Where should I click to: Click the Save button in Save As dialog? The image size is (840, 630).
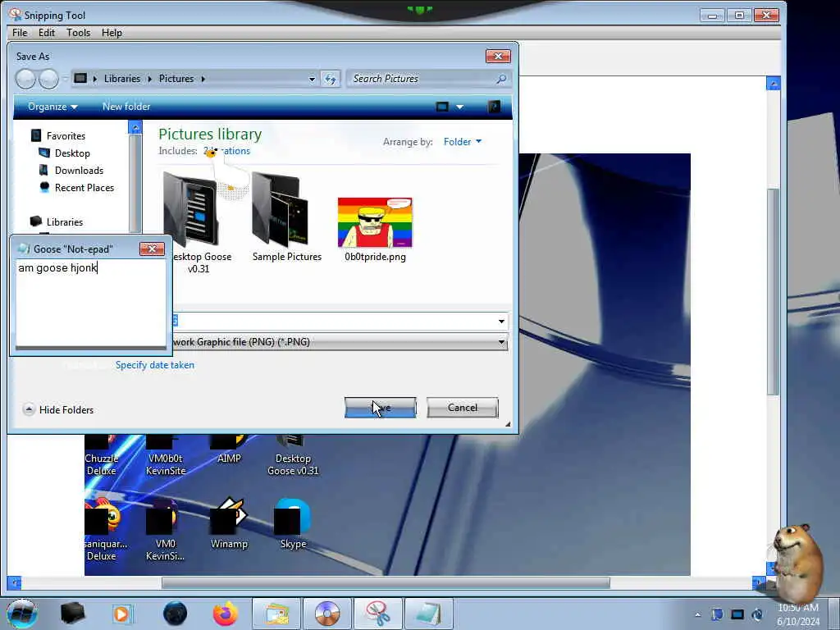coord(381,408)
